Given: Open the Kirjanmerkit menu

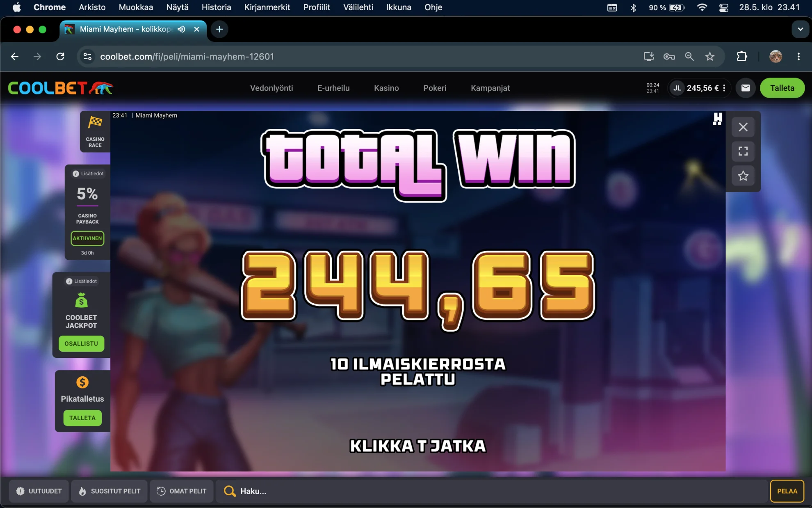Looking at the screenshot, I should 267,7.
